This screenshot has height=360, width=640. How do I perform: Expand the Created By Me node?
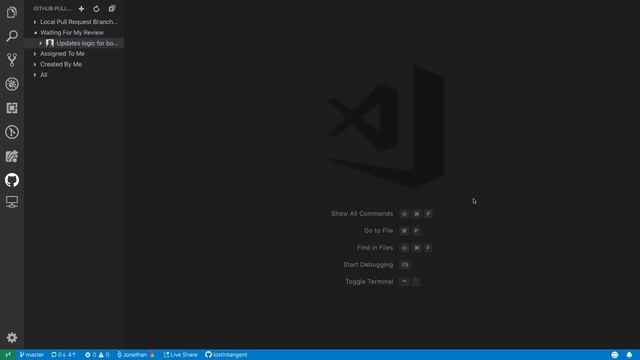(35, 64)
